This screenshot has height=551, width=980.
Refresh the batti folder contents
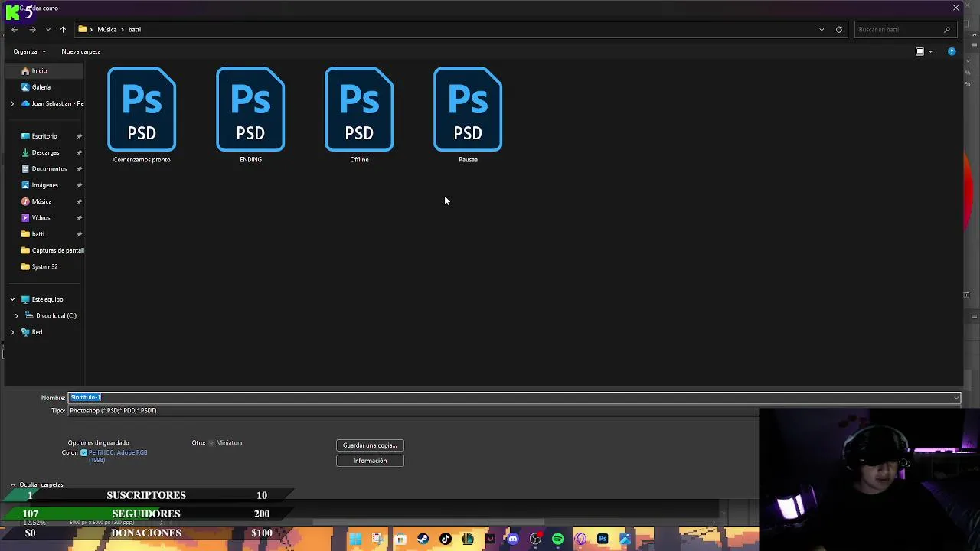839,29
